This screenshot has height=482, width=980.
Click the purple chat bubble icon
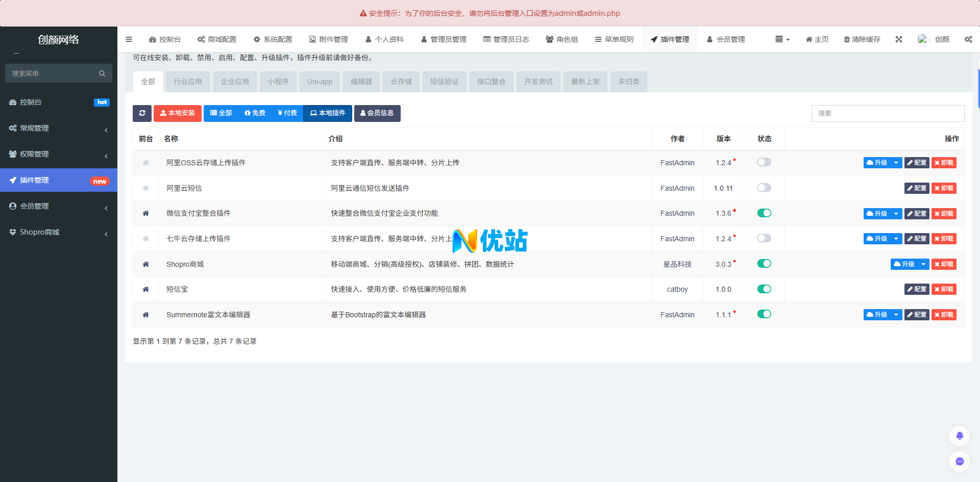960,461
